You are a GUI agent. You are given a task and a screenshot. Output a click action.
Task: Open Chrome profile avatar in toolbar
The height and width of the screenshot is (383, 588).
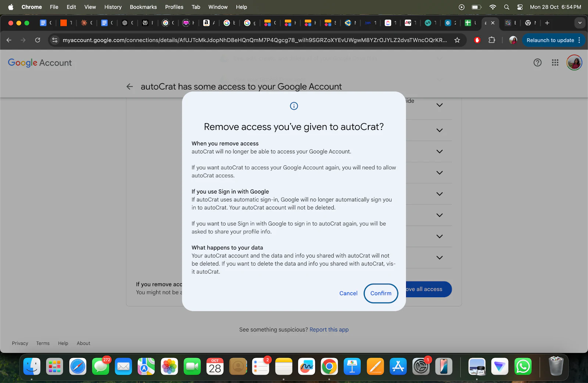pyautogui.click(x=513, y=40)
